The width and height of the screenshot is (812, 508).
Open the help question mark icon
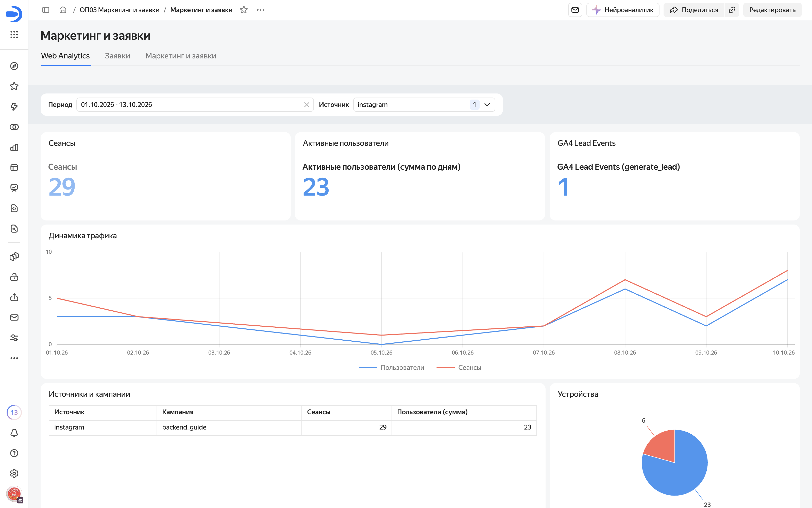coord(14,453)
